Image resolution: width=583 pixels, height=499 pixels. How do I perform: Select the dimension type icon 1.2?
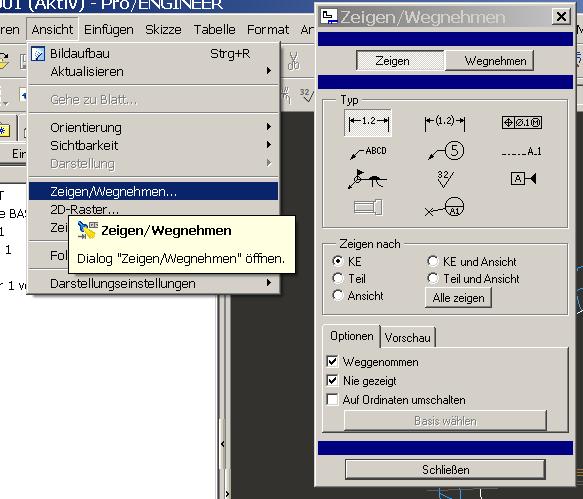[368, 123]
